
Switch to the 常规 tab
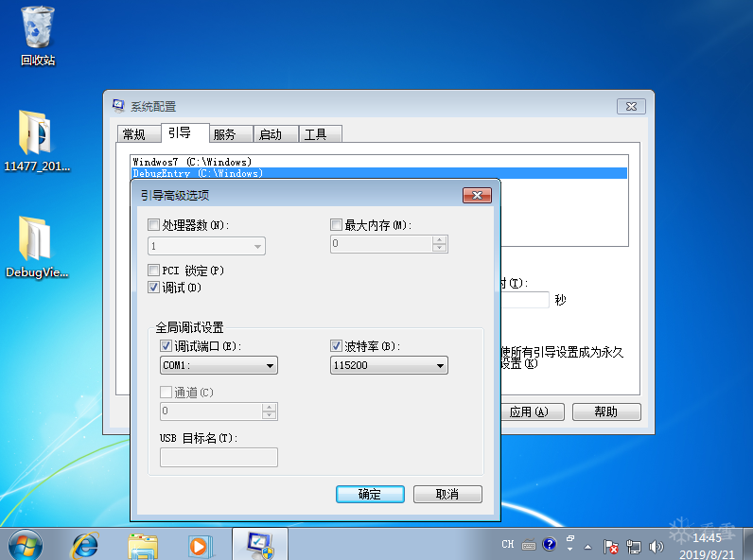[x=139, y=134]
